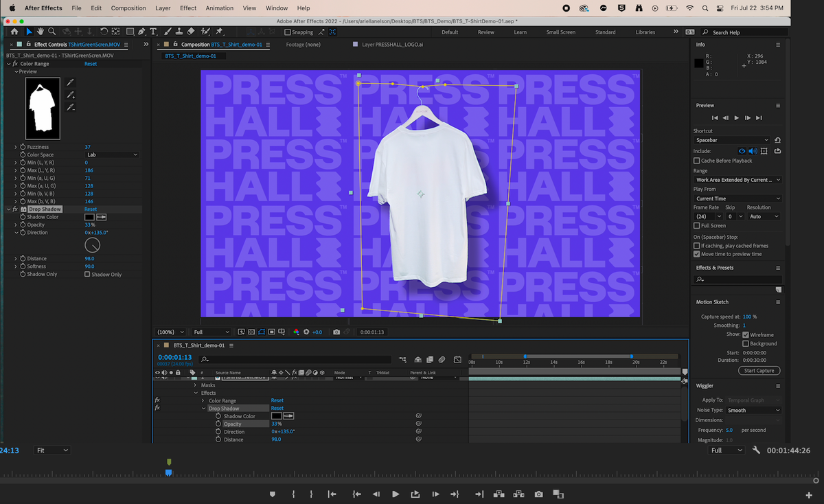Click Export Frame camera icon in bottom bar
This screenshot has width=824, height=504.
[x=539, y=494]
